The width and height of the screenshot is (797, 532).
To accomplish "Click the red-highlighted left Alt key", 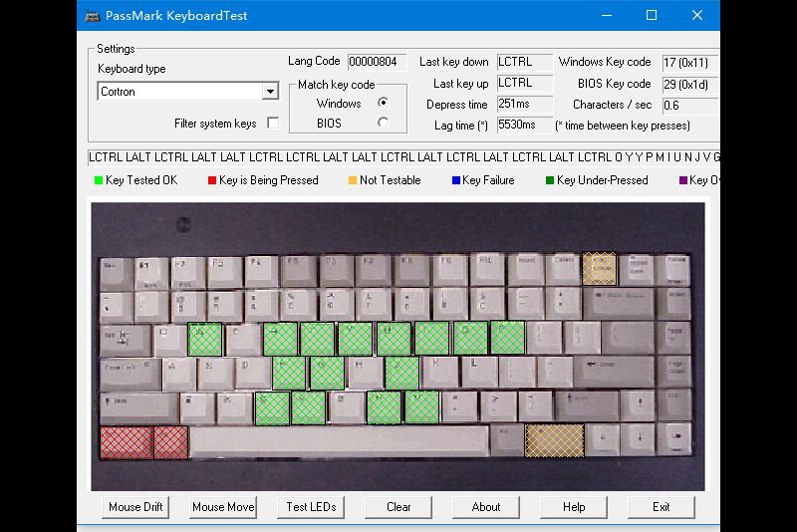I will [x=170, y=442].
